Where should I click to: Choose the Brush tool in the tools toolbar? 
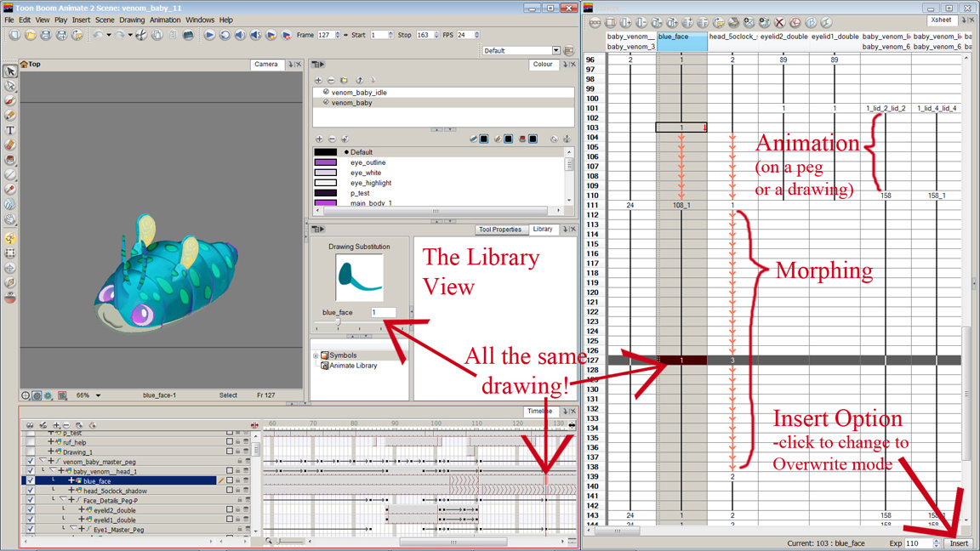tap(10, 100)
